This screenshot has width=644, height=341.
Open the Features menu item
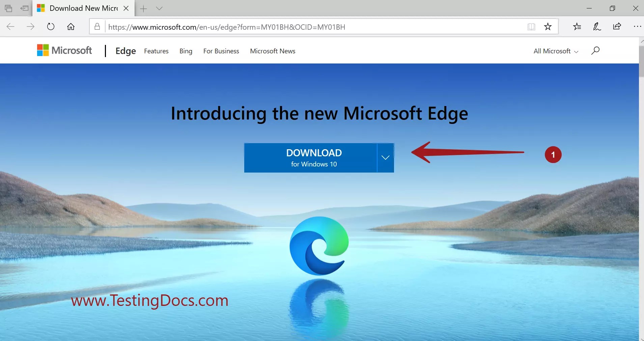point(156,51)
